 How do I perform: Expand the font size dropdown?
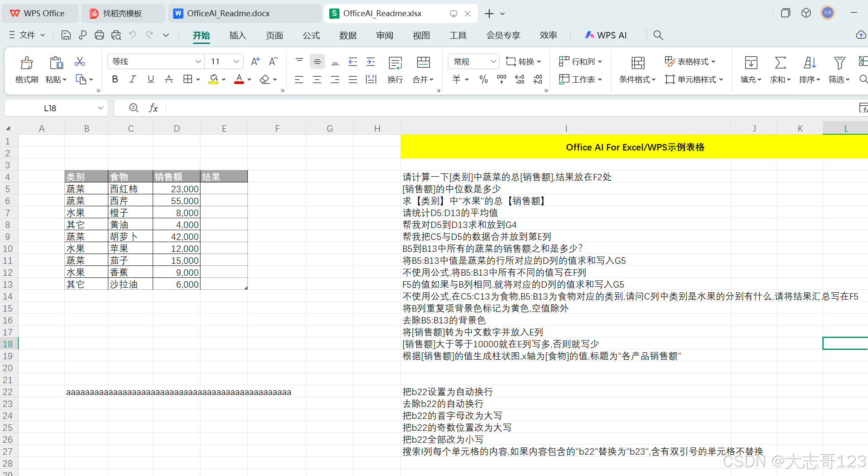coord(236,62)
